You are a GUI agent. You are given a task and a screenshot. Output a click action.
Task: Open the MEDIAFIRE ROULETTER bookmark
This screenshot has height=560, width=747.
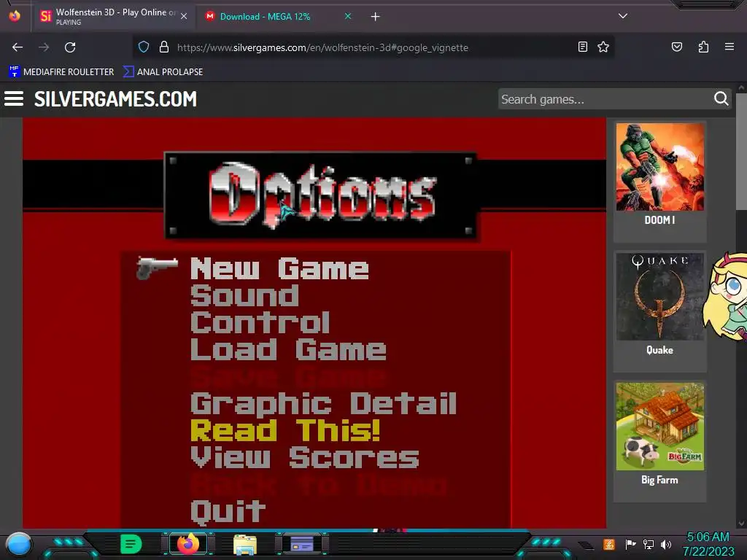point(61,72)
